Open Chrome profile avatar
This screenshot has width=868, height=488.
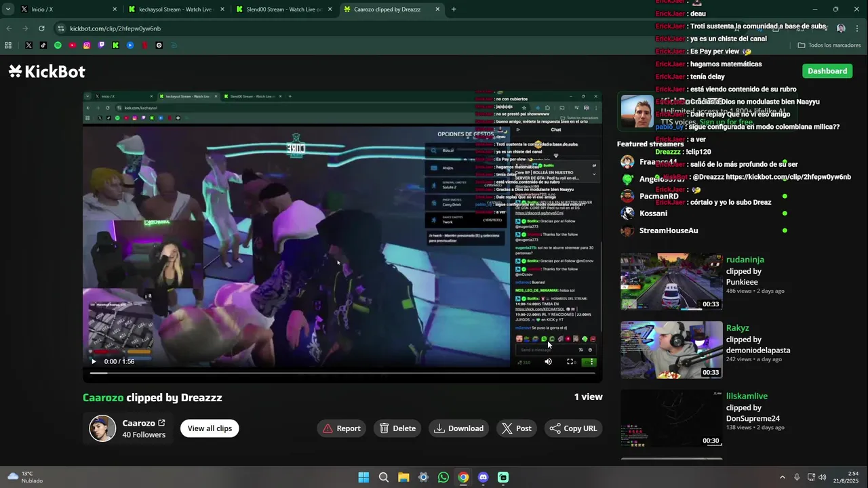tap(841, 28)
